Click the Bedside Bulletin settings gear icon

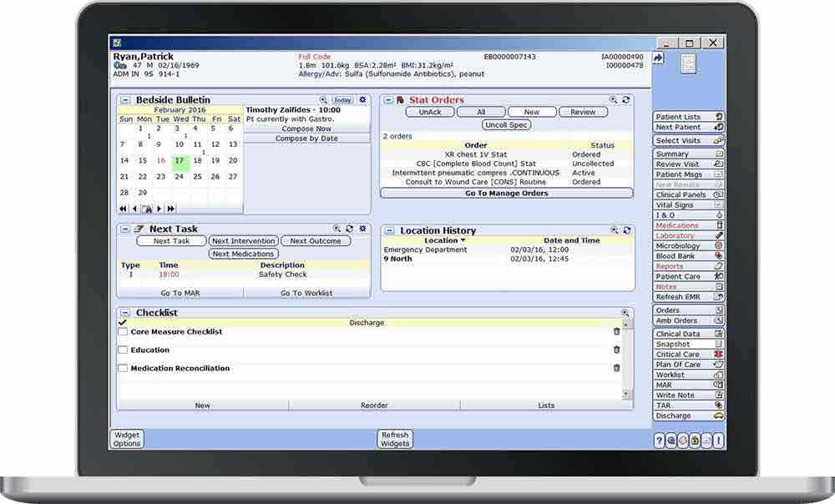(362, 100)
